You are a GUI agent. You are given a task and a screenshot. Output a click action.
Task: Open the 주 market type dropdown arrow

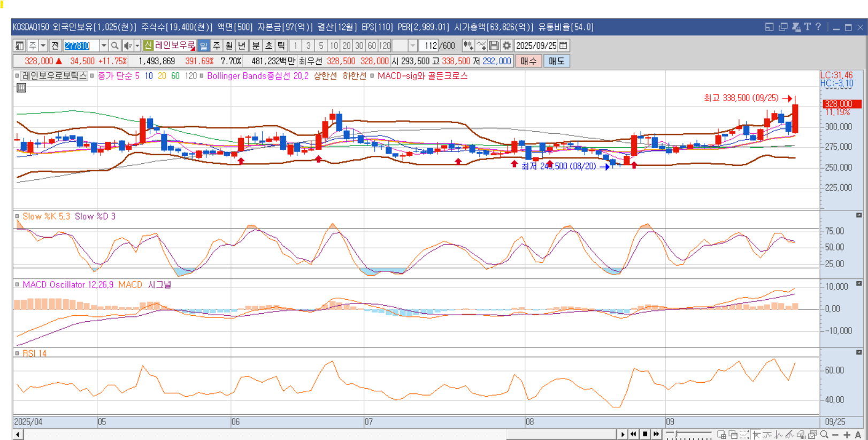[43, 45]
